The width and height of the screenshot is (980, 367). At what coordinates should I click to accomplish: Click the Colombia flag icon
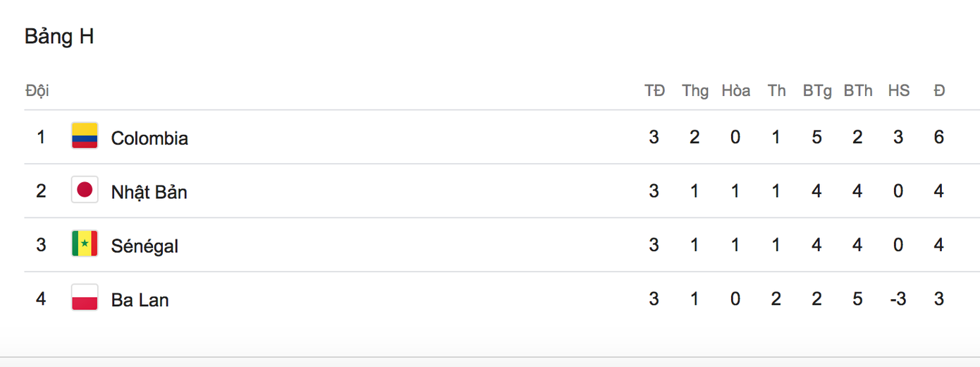[x=85, y=137]
